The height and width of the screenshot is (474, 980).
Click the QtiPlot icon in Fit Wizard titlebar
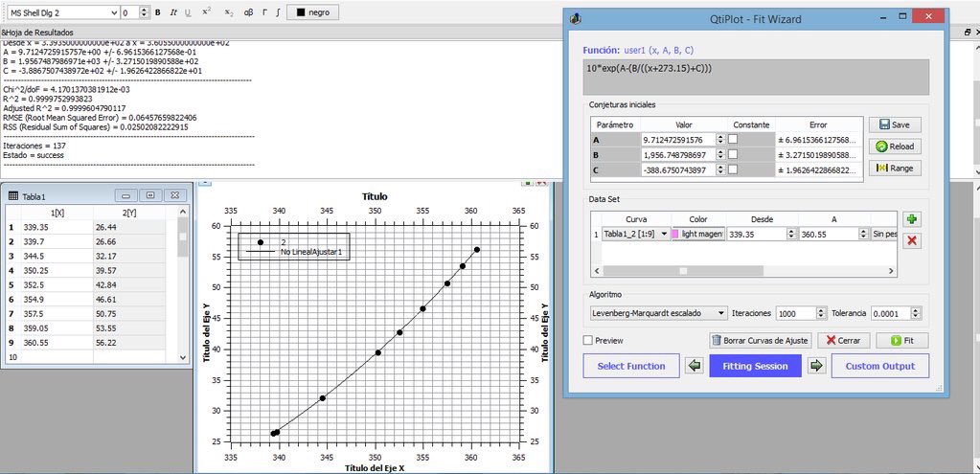tap(576, 19)
